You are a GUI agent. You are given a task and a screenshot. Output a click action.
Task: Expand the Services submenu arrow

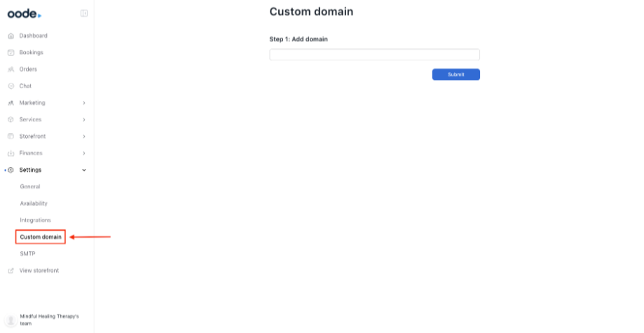pos(84,120)
